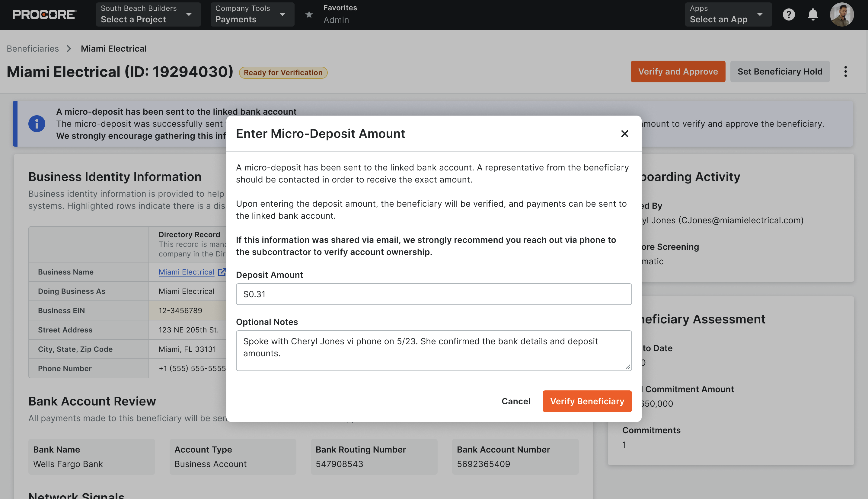
Task: Click into the Deposit Amount field
Action: tap(433, 294)
